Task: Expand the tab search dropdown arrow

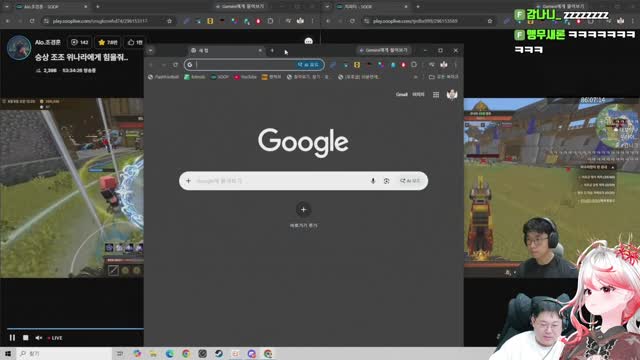Action: (151, 50)
